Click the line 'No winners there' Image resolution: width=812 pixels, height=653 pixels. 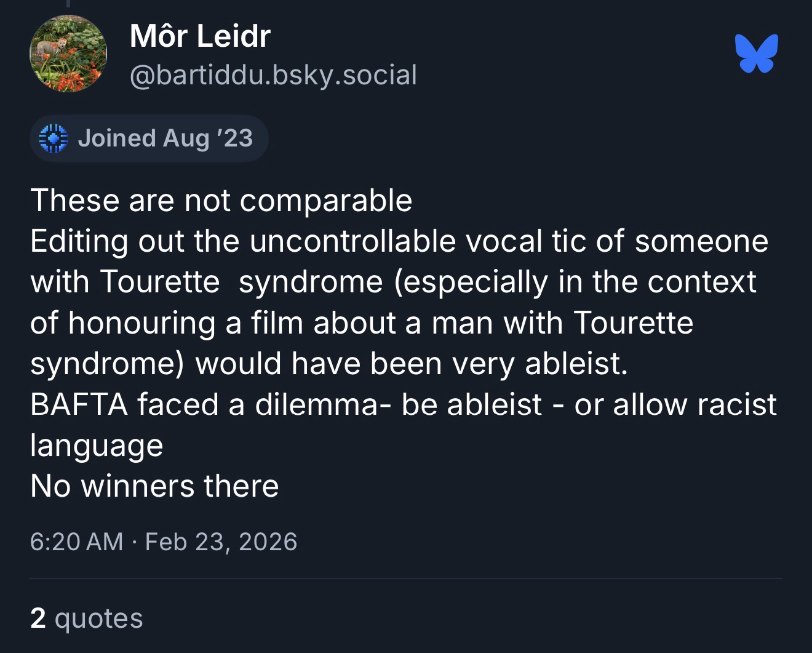click(x=154, y=486)
